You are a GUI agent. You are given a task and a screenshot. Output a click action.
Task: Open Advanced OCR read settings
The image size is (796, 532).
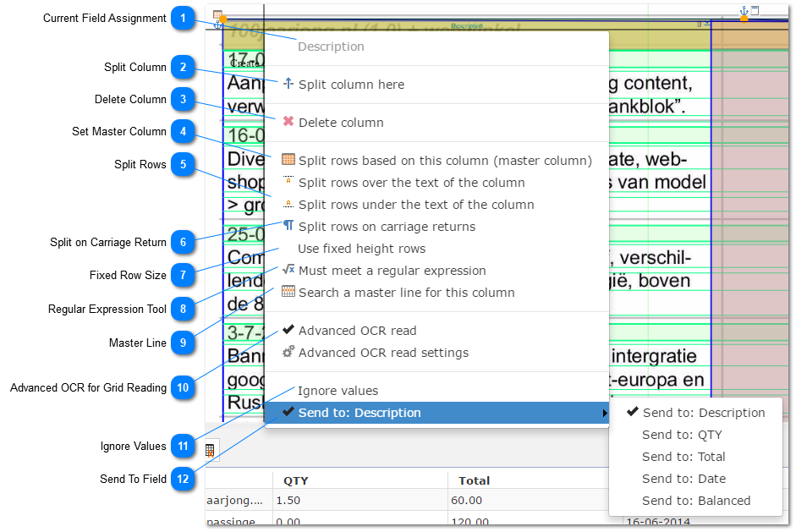436,353
